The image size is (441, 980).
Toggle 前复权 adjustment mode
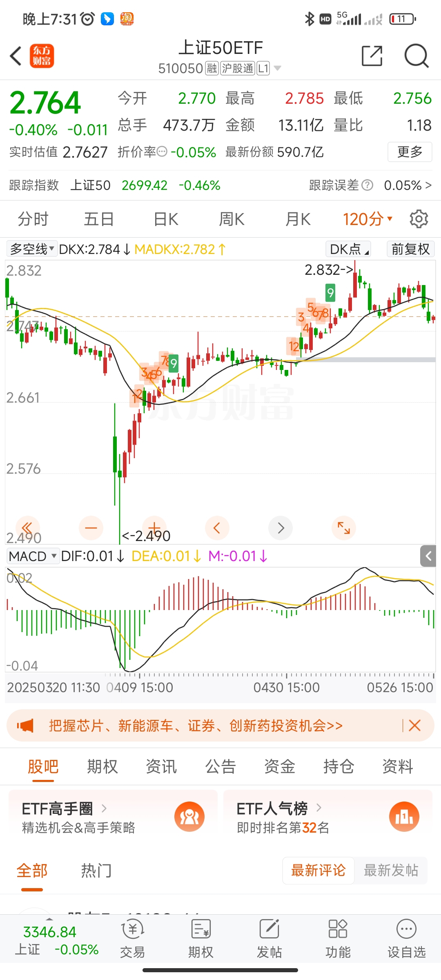coord(411,249)
